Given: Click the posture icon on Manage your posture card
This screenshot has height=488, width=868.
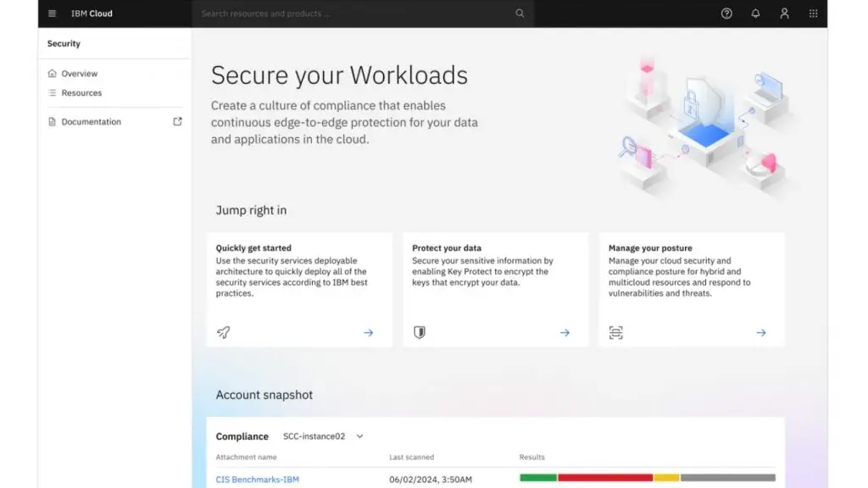Looking at the screenshot, I should tap(616, 332).
